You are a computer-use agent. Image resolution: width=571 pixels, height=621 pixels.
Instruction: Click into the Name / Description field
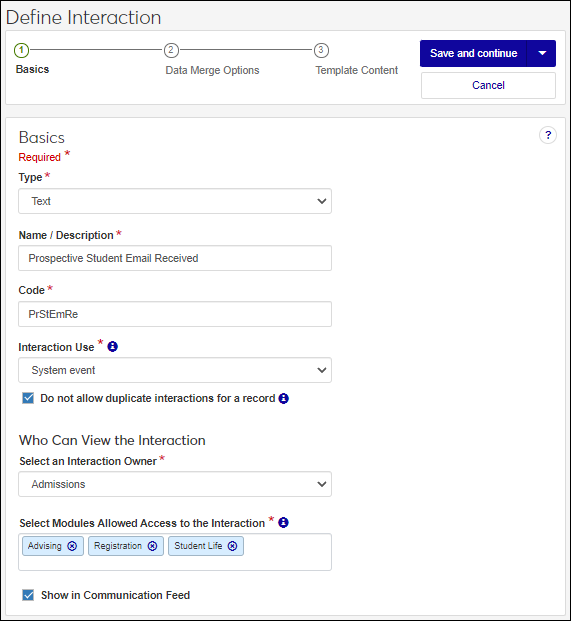(x=175, y=258)
